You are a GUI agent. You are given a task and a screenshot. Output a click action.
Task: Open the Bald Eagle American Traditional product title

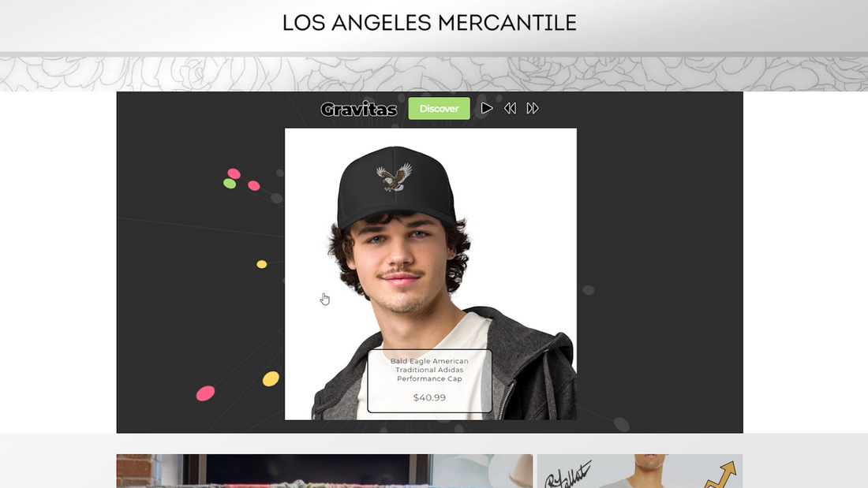point(429,370)
